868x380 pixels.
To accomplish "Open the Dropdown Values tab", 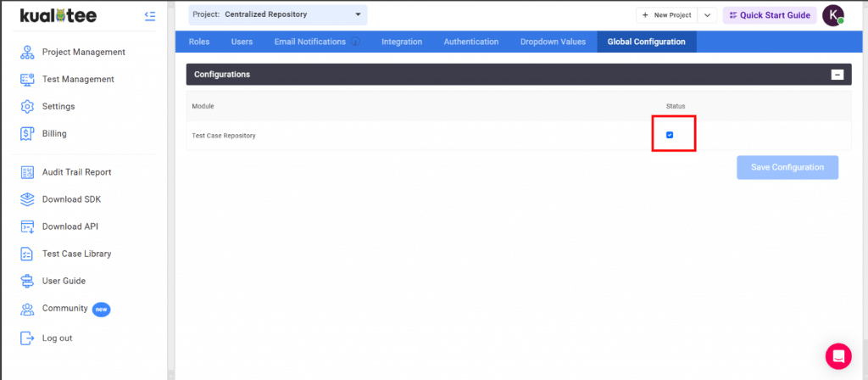I will point(553,42).
